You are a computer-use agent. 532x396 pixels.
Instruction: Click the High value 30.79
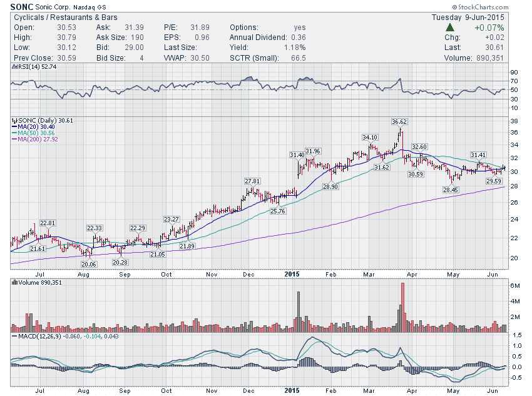click(x=66, y=38)
